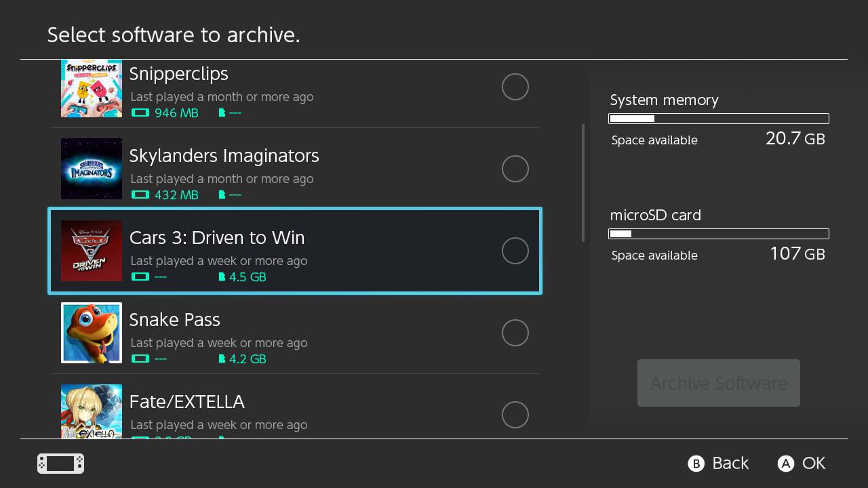Select Skylanders Imaginators archive circle
The width and height of the screenshot is (868, 488).
(x=515, y=168)
